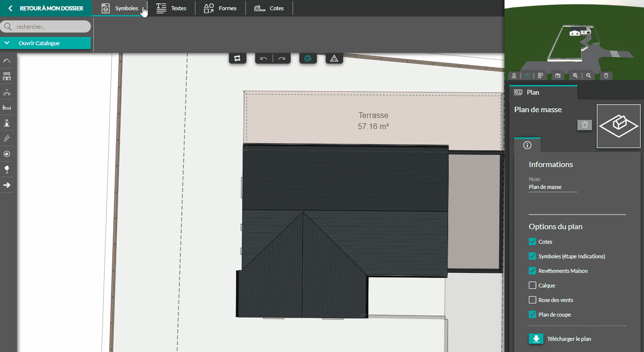Click Télécharger le plan button
The height and width of the screenshot is (352, 644).
click(x=560, y=339)
